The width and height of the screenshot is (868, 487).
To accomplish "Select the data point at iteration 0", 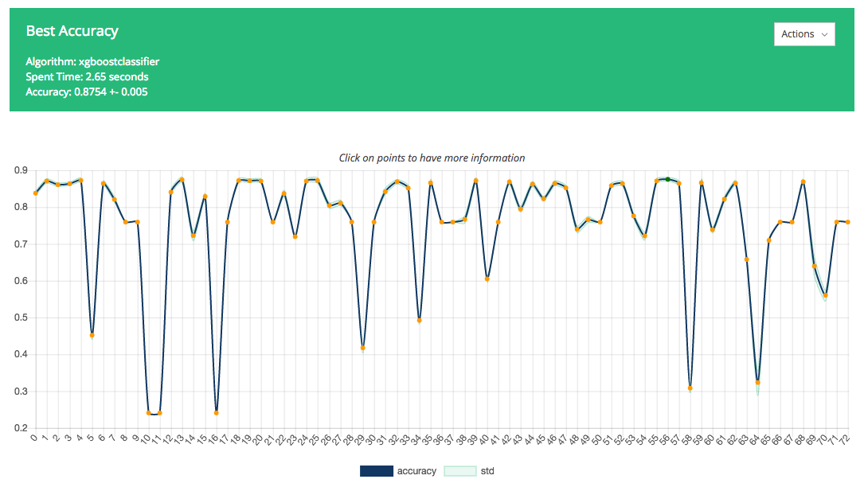I will point(34,193).
